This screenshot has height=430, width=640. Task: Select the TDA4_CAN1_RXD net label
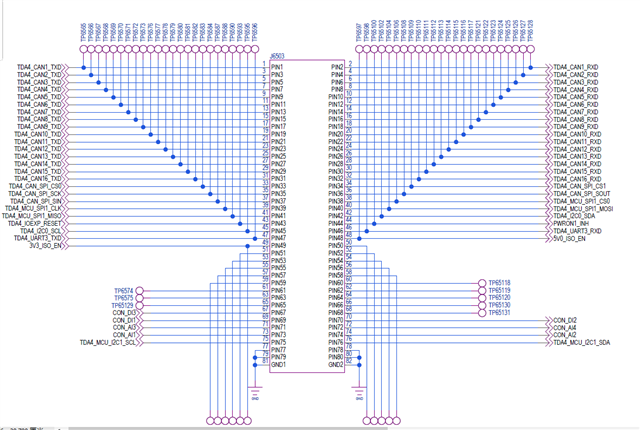point(576,67)
